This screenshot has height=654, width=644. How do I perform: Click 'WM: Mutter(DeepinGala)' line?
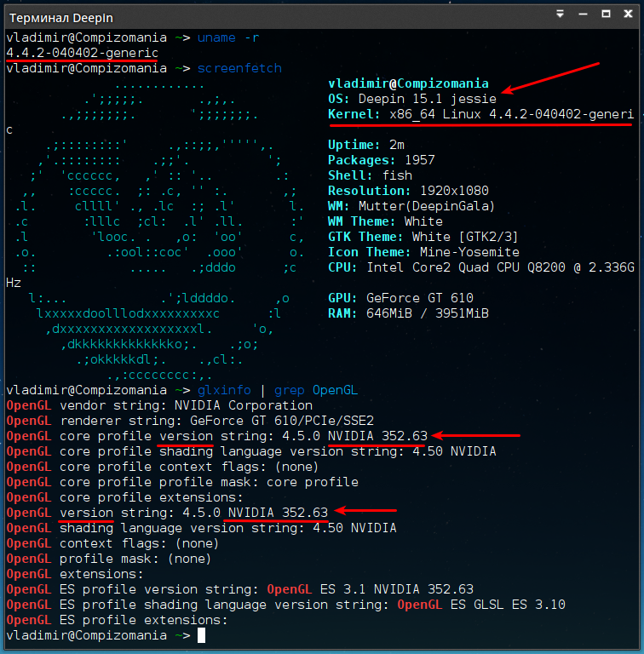tap(411, 206)
